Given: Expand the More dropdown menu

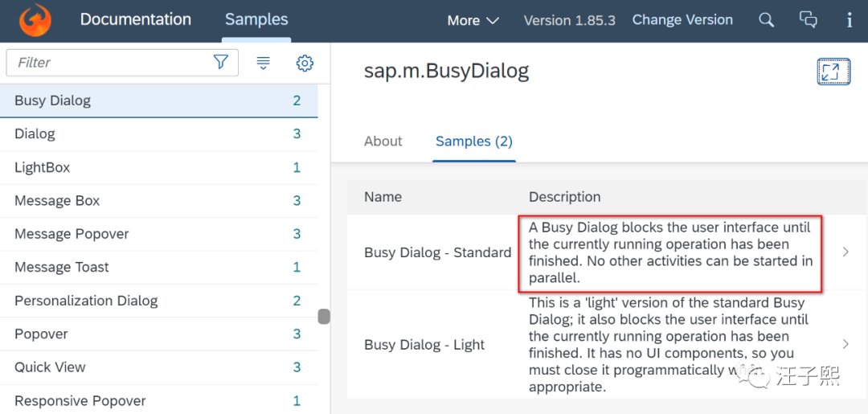Looking at the screenshot, I should point(473,20).
